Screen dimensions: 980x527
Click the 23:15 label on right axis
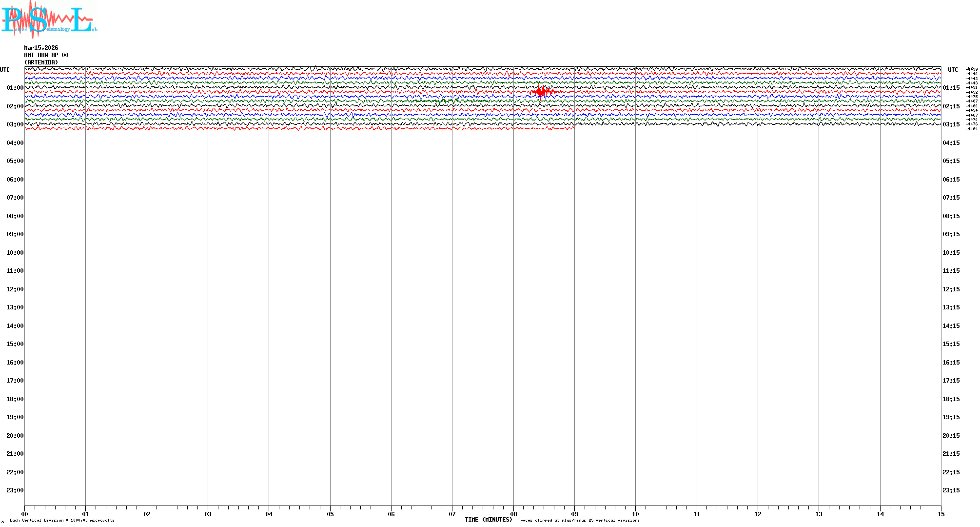coord(951,490)
